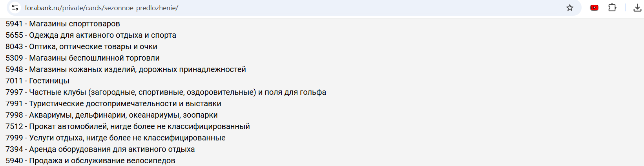The width and height of the screenshot is (644, 166).
Task: Open the red YouTube extension icon
Action: pyautogui.click(x=594, y=7)
